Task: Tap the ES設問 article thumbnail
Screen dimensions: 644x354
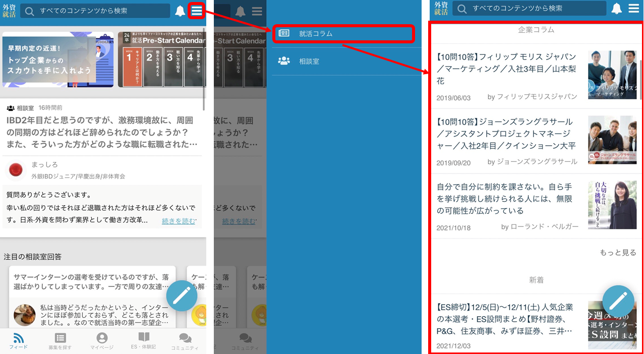Action: pos(612,325)
